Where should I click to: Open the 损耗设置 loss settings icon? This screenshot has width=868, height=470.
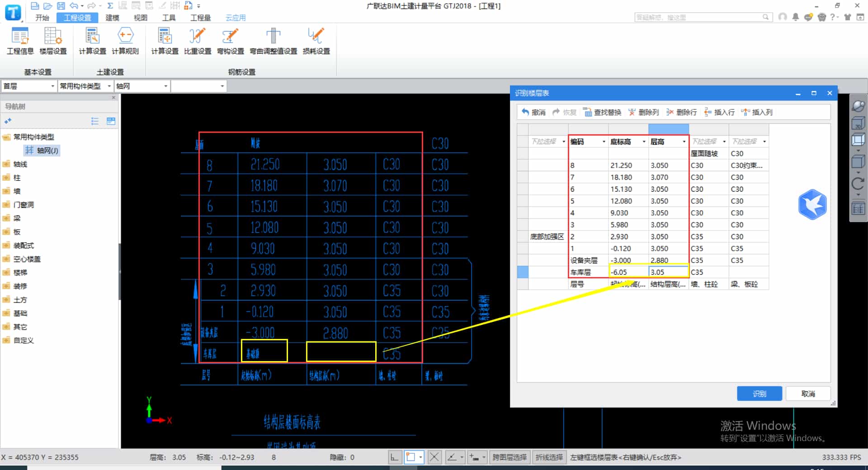click(316, 41)
